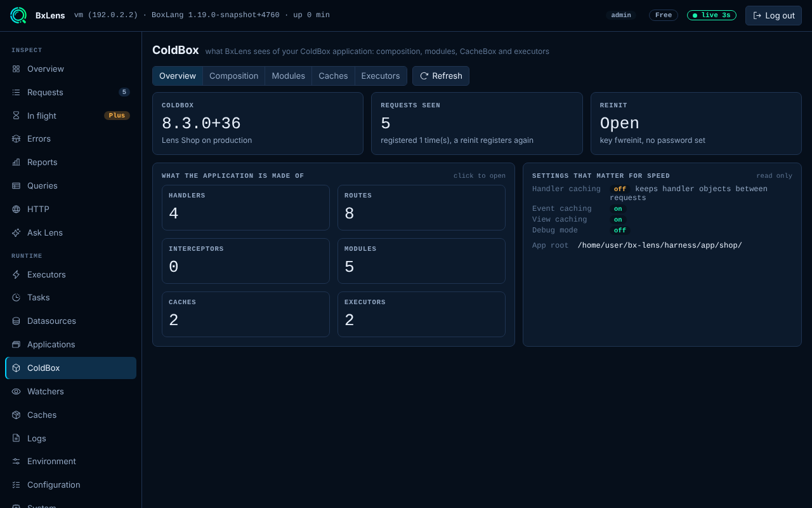Screen dimensions: 812x508
Task: Click the In flight hourglass icon
Action: coord(16,116)
